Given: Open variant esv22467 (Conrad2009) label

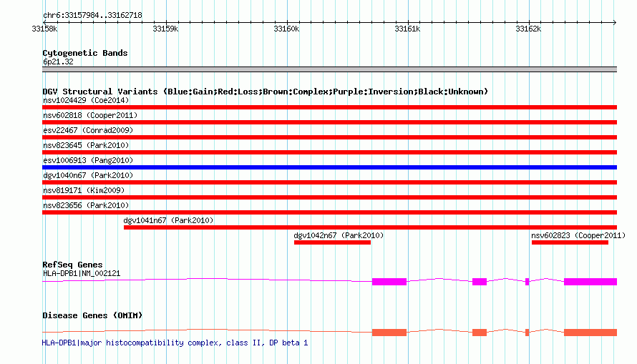Looking at the screenshot, I should click(x=88, y=130).
